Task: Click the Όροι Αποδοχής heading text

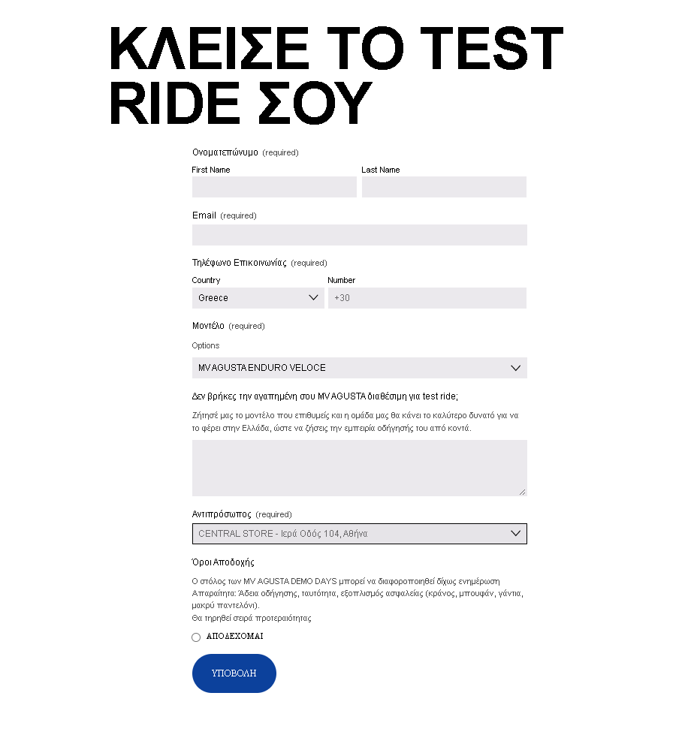Action: (x=223, y=562)
